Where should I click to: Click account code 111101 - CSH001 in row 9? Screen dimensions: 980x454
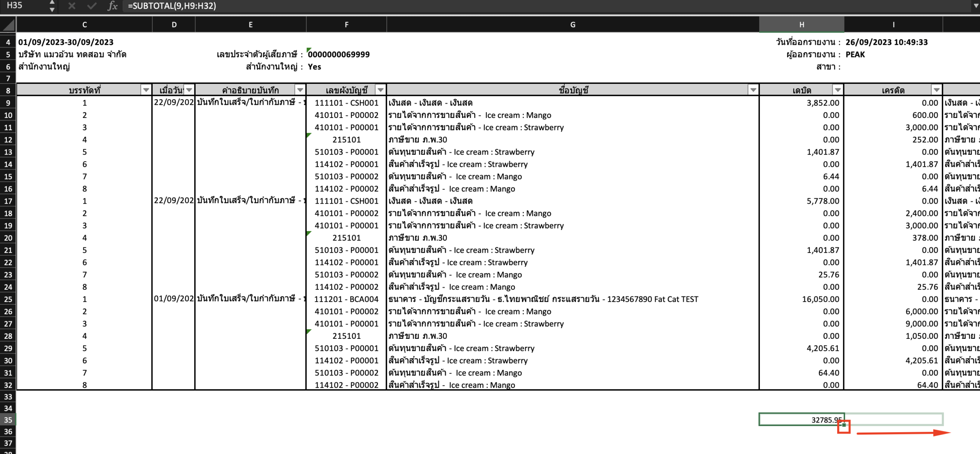point(346,103)
